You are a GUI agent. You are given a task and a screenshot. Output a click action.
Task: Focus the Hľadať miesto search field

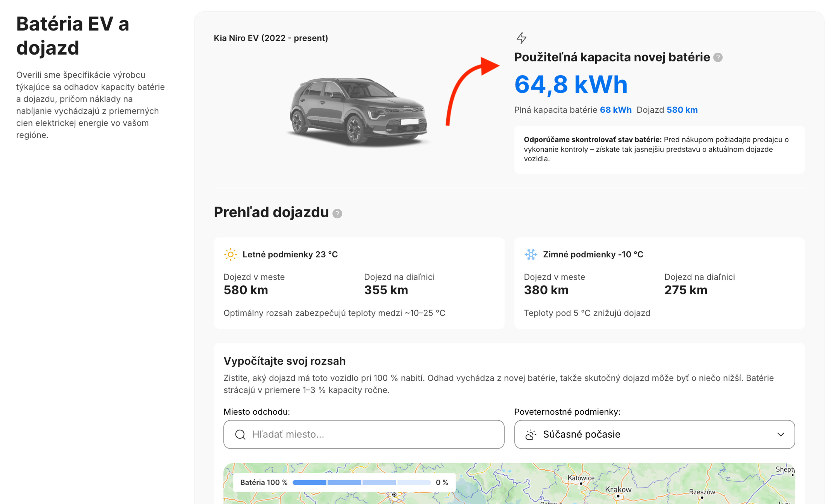364,434
